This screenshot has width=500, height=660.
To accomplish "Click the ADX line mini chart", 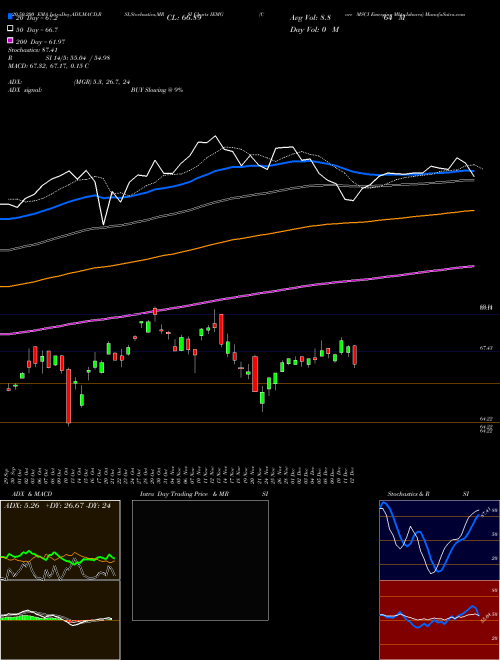I will tap(60, 540).
